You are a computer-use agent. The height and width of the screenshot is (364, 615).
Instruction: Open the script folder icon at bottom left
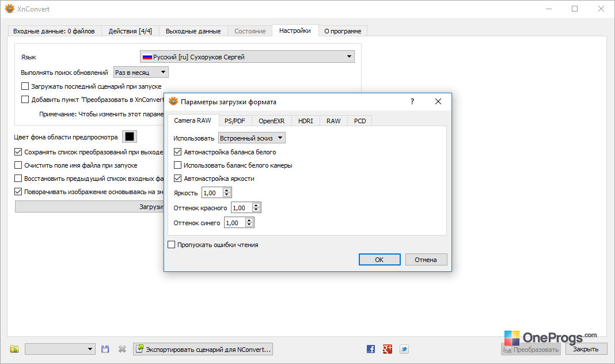(x=14, y=348)
